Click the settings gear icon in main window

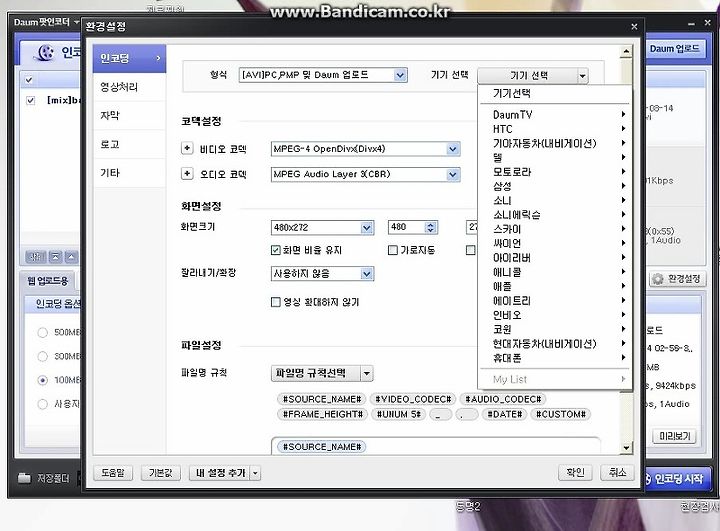[x=658, y=279]
